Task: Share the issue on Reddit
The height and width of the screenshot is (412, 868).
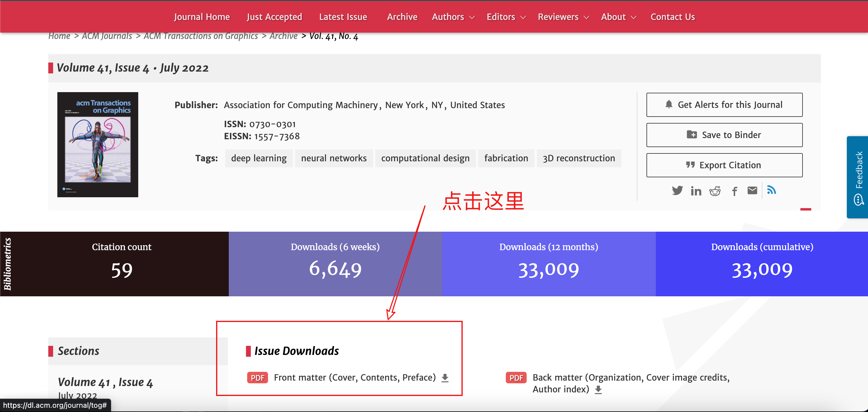Action: point(715,191)
